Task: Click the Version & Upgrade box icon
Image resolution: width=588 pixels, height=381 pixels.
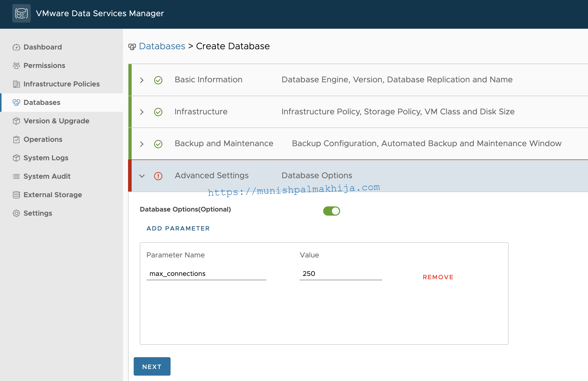Action: (x=16, y=121)
